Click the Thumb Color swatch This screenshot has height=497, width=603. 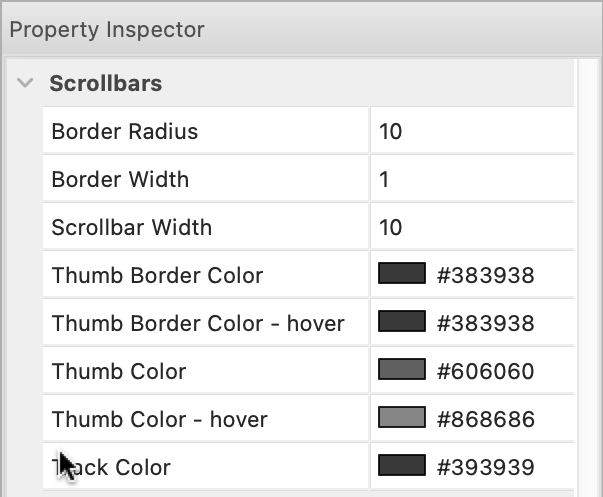[402, 370]
